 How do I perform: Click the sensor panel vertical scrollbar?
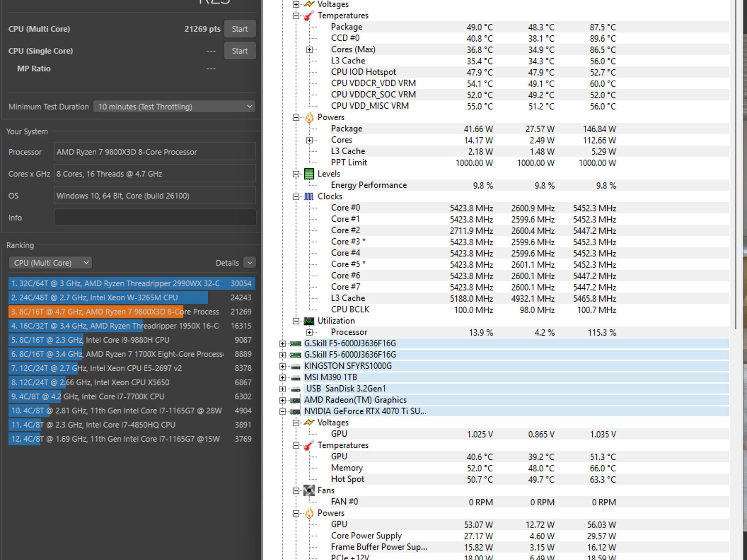(735, 164)
